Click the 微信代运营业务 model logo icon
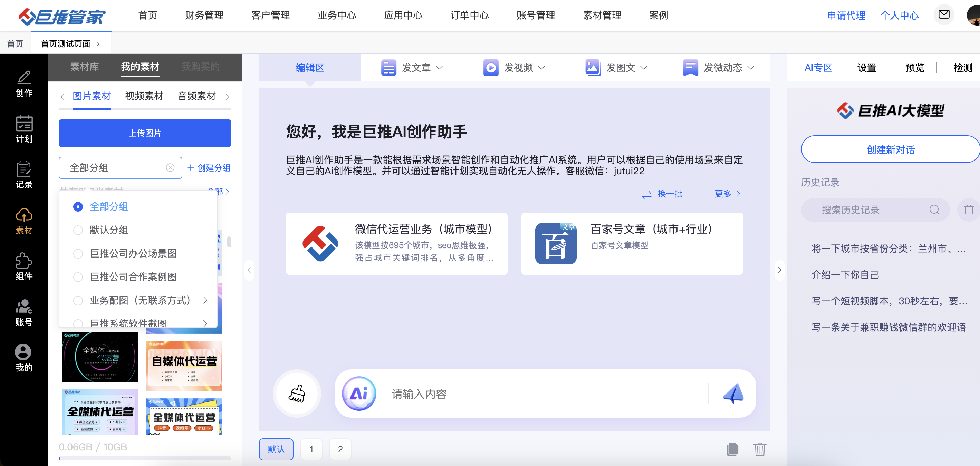The height and width of the screenshot is (466, 980). tap(320, 243)
